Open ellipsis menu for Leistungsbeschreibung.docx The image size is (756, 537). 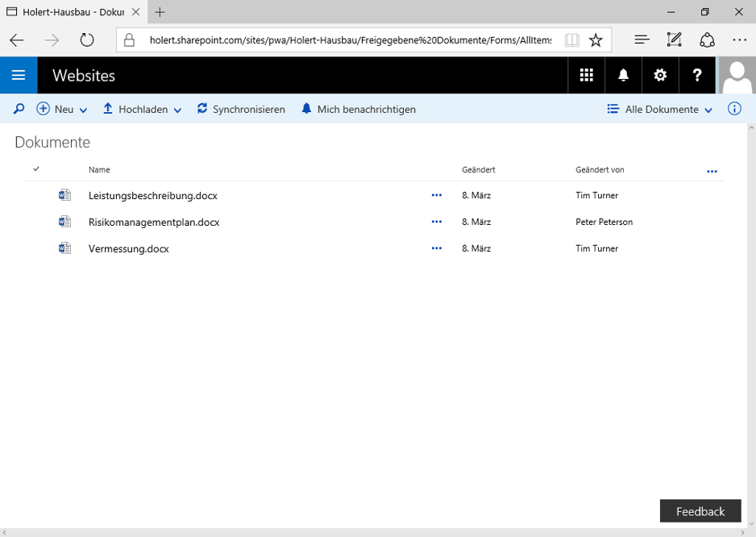coord(436,195)
